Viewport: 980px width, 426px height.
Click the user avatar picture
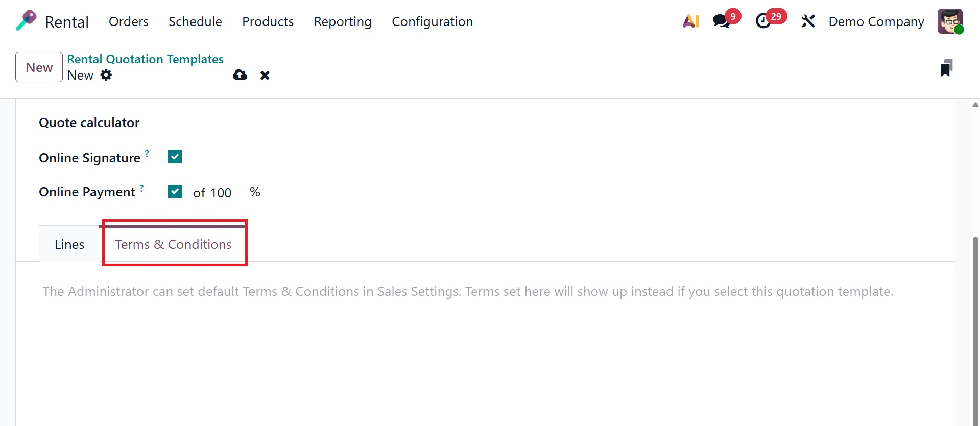[949, 21]
